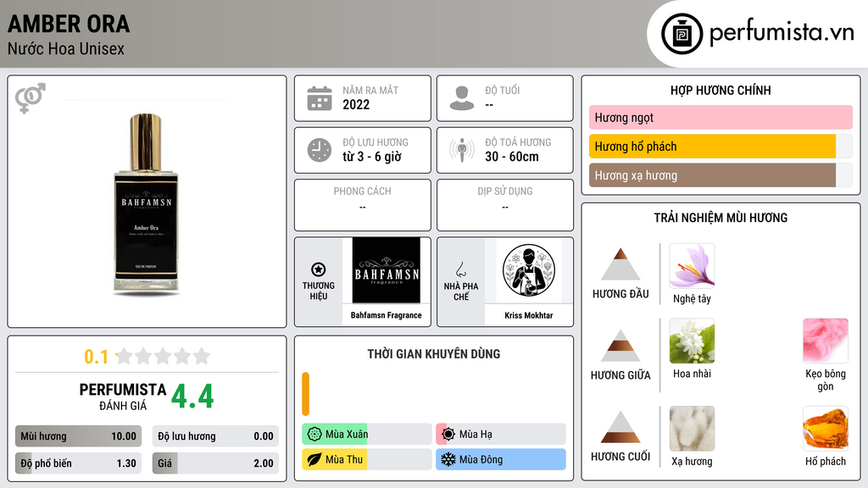Click the Độ lưu hương 0.00 score bar

coord(215,436)
